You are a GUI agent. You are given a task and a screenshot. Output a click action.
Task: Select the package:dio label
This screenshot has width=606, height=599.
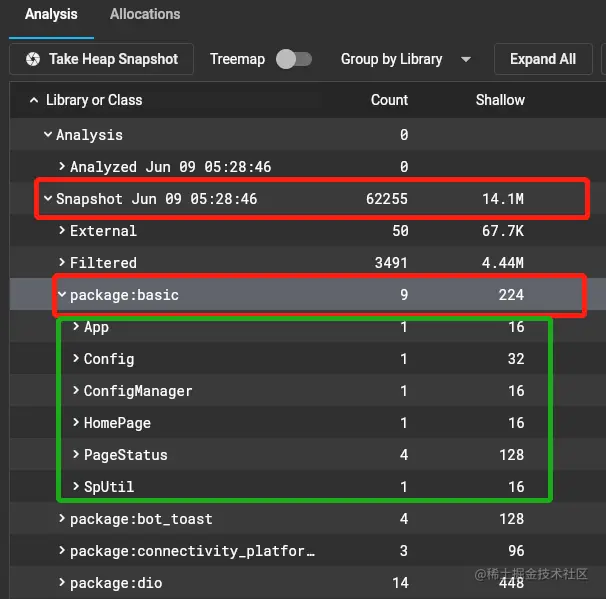tap(116, 583)
